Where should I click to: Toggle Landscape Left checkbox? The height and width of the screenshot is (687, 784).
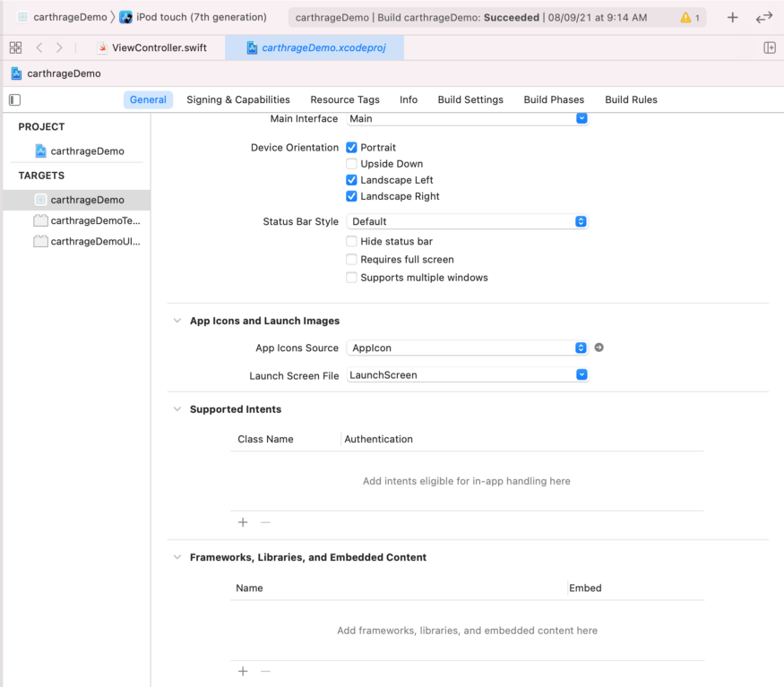(351, 180)
